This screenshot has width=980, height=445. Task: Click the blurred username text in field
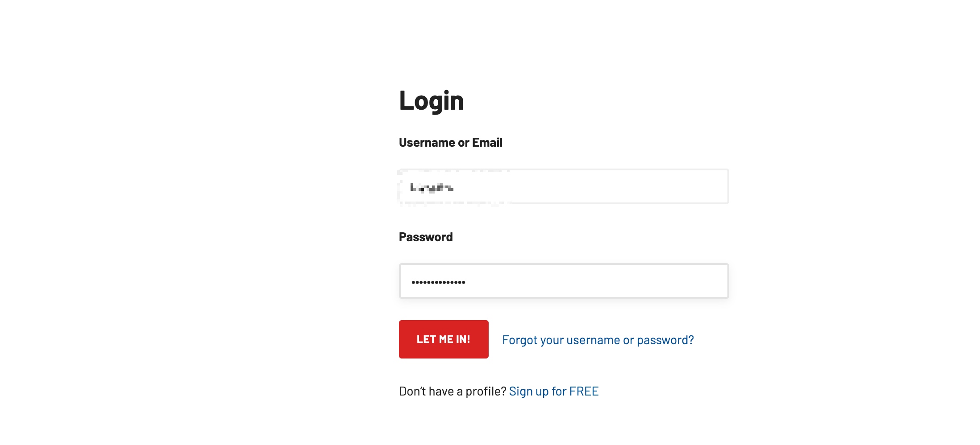tap(432, 188)
